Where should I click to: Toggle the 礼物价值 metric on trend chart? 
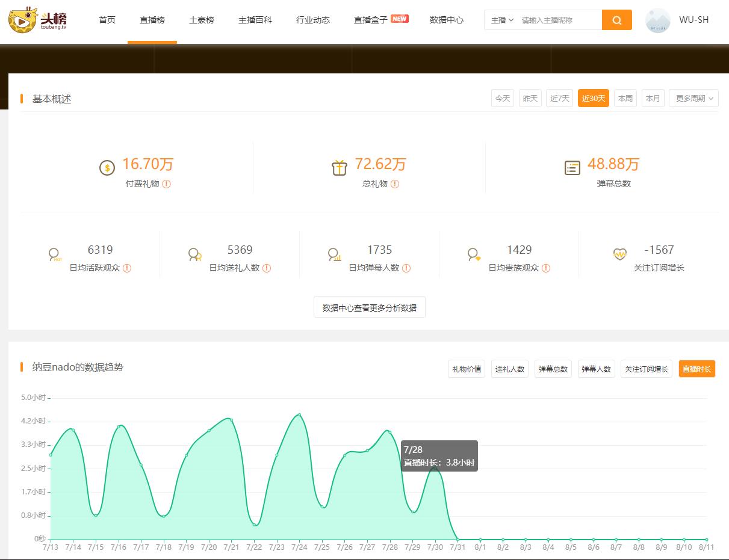(467, 369)
